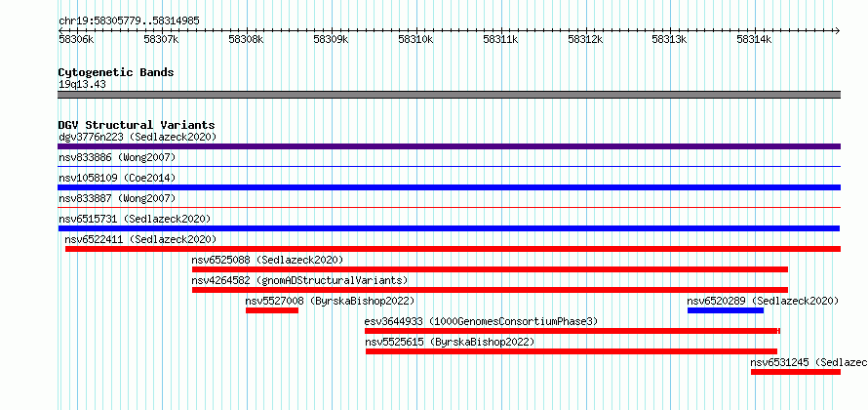This screenshot has height=410, width=868.
Task: Select the red nsv6525088 variant bar
Action: click(490, 269)
